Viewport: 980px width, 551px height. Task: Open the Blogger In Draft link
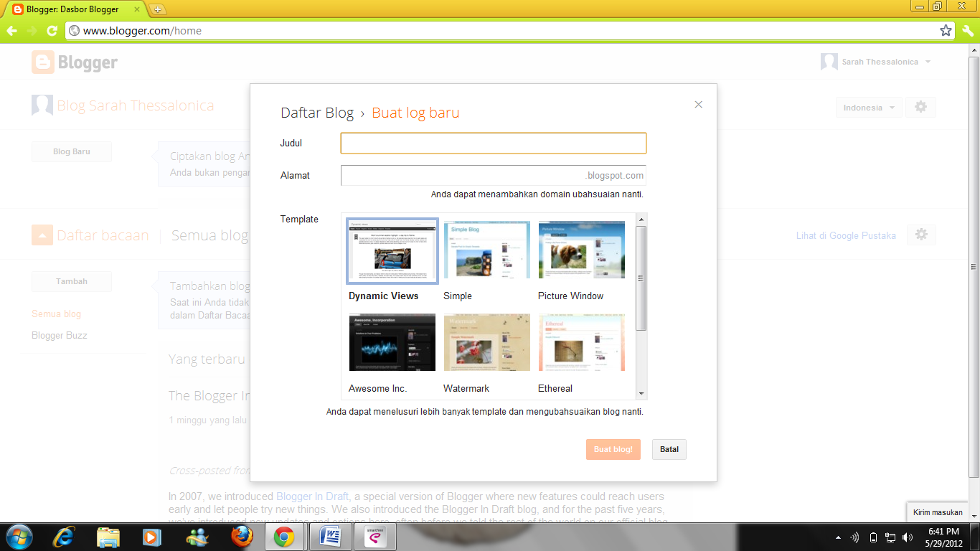coord(313,496)
